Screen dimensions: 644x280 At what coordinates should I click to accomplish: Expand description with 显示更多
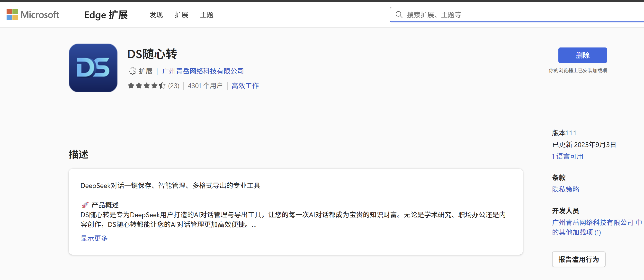94,238
